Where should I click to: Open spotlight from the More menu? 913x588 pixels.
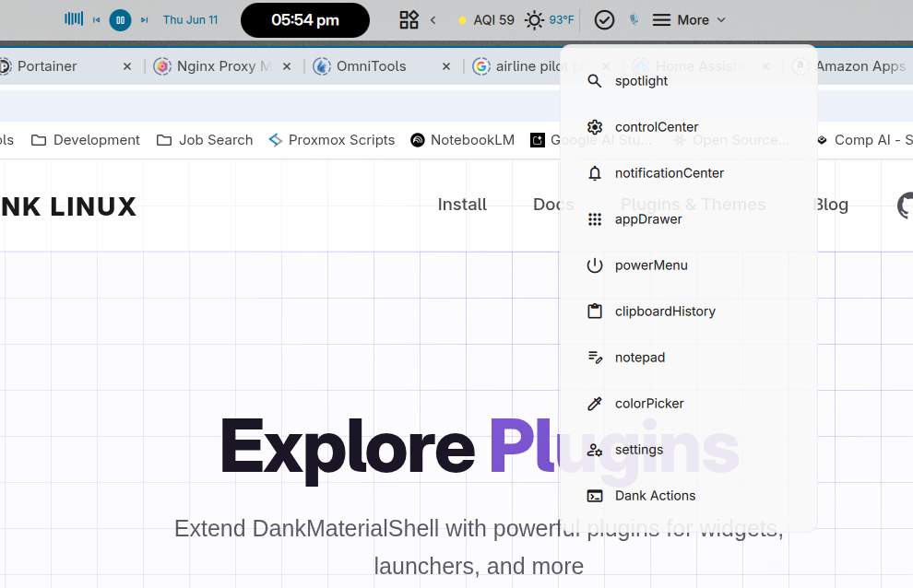coord(689,81)
